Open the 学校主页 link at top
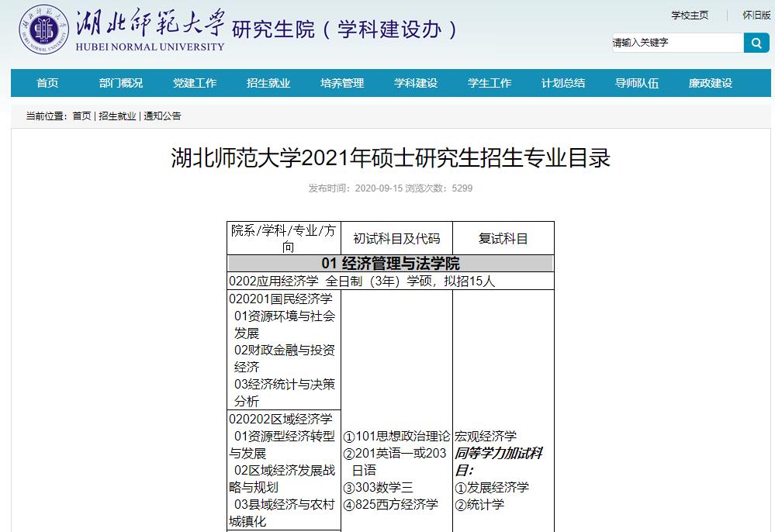The image size is (775, 532). 690,16
